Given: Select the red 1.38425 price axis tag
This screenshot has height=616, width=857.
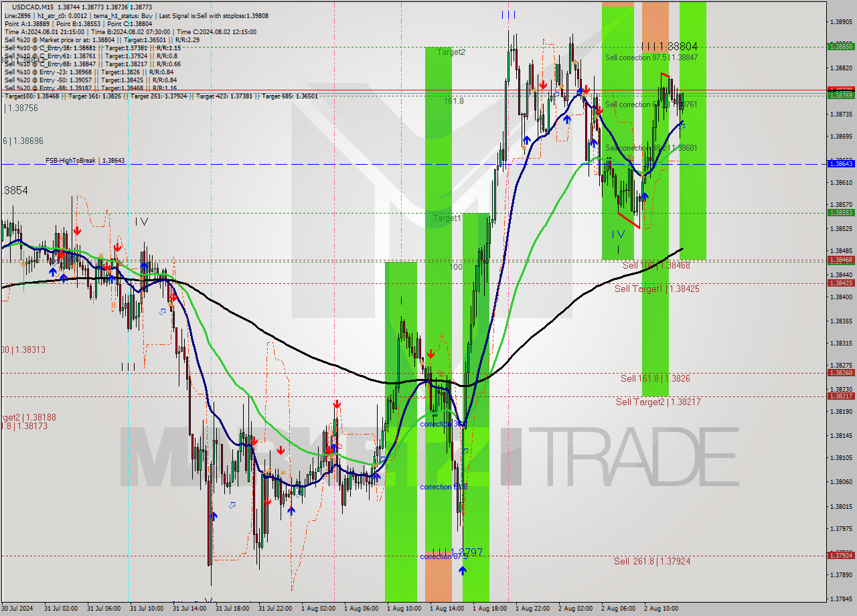Looking at the screenshot, I should point(841,283).
